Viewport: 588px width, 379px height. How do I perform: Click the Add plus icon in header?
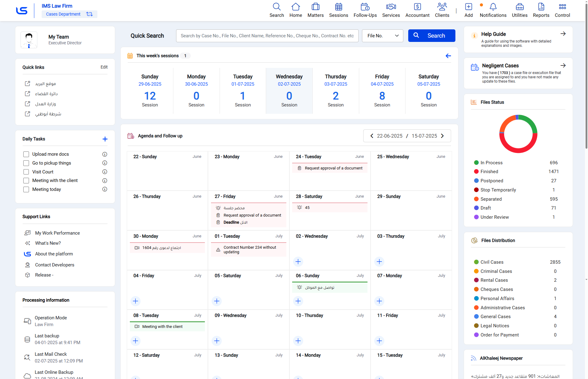(x=468, y=7)
